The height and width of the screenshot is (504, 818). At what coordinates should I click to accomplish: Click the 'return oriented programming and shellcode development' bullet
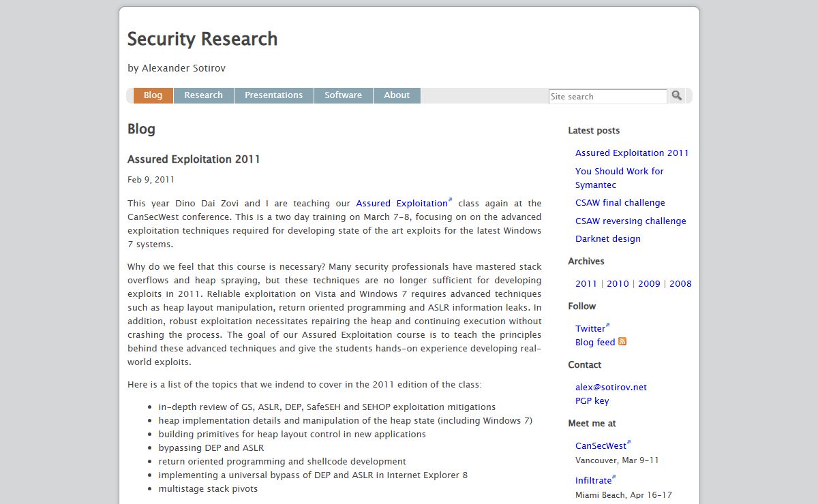(282, 462)
